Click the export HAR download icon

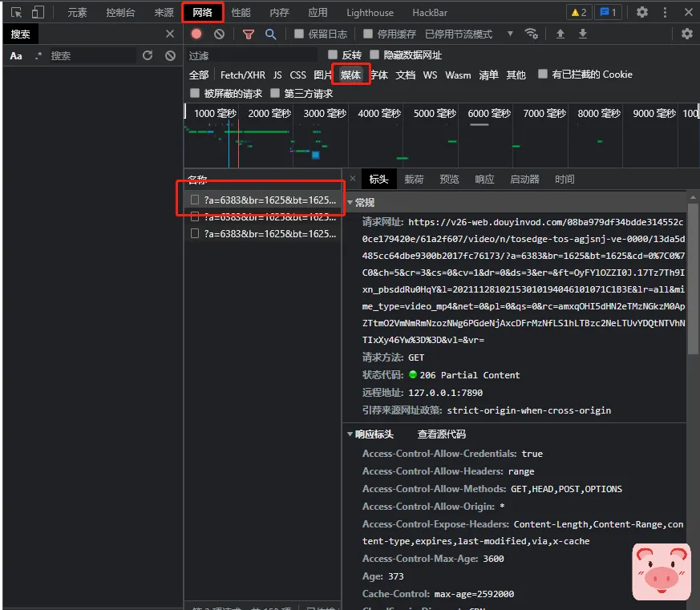click(583, 34)
